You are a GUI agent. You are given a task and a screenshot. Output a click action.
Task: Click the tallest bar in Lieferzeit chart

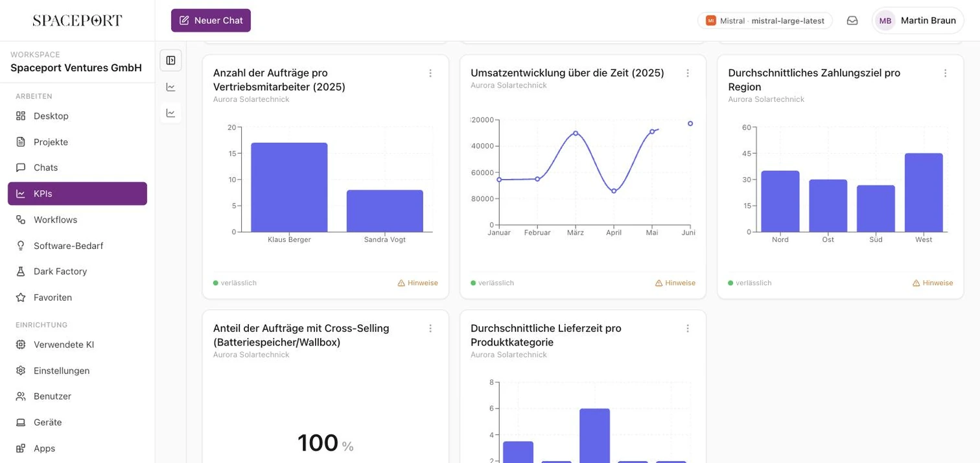pos(594,436)
